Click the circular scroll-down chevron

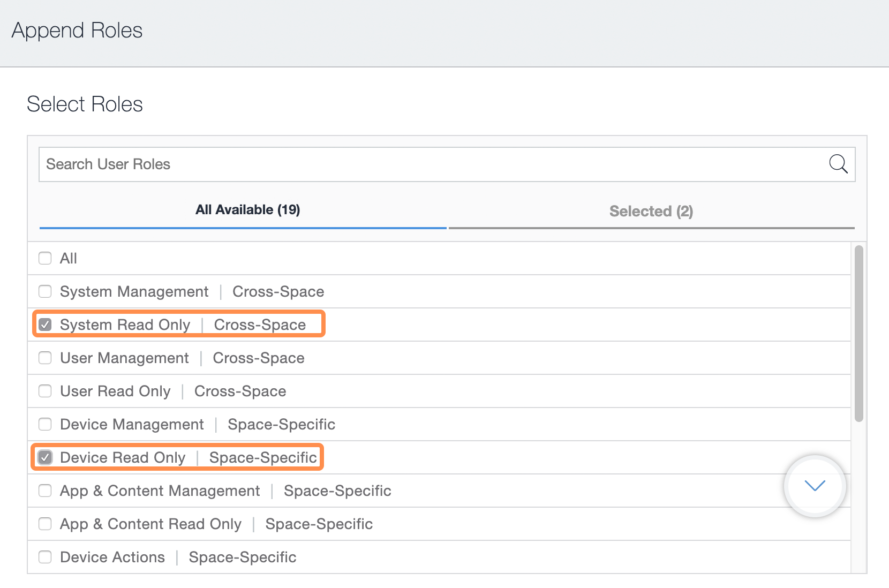[x=815, y=486]
